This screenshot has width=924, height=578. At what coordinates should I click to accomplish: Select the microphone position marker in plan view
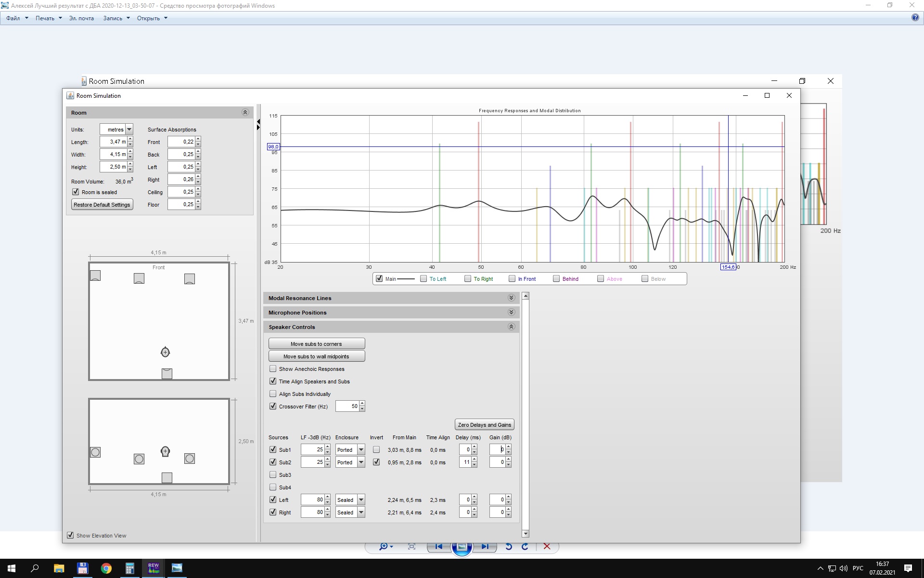tap(165, 352)
